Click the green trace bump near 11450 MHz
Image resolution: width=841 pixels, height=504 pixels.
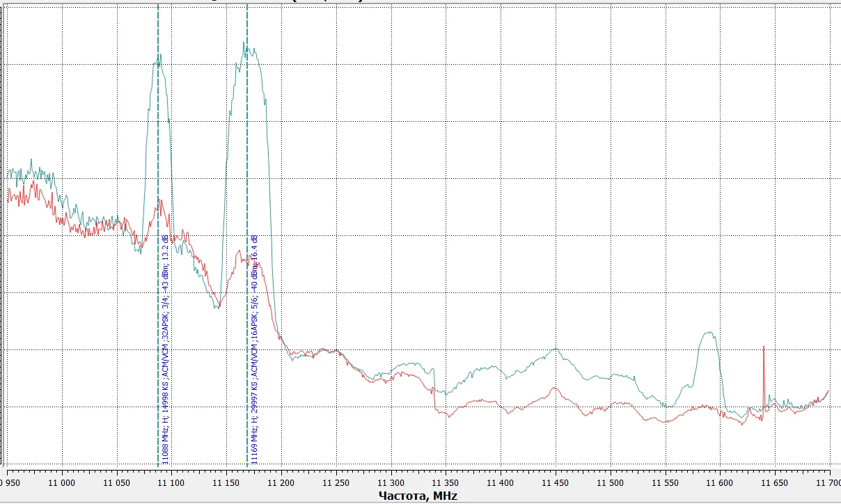pyautogui.click(x=555, y=349)
